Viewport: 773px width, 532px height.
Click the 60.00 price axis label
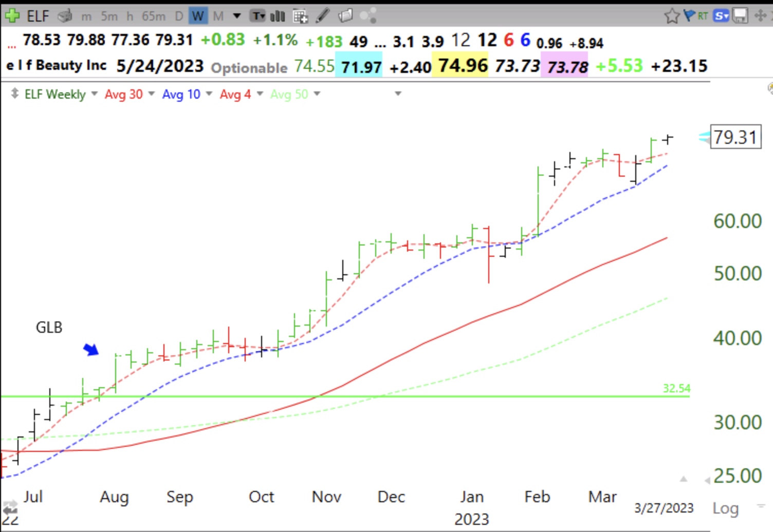pos(737,221)
